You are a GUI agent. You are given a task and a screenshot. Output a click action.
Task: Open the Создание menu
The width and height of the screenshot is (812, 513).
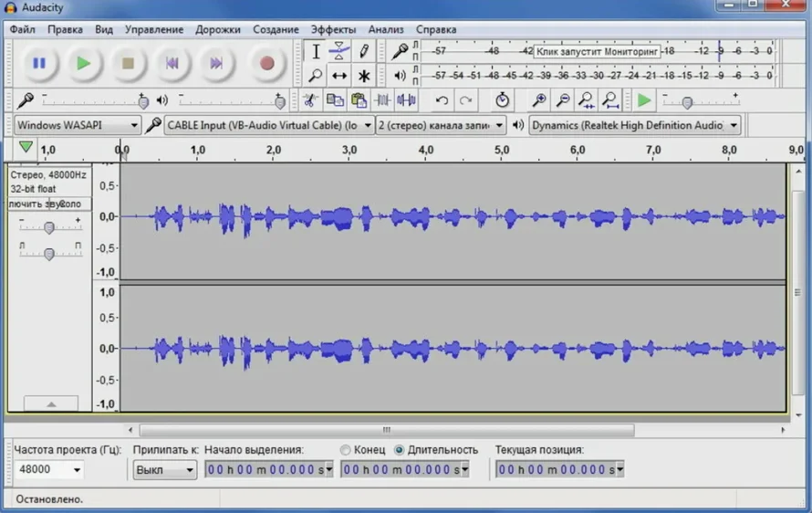tap(276, 29)
